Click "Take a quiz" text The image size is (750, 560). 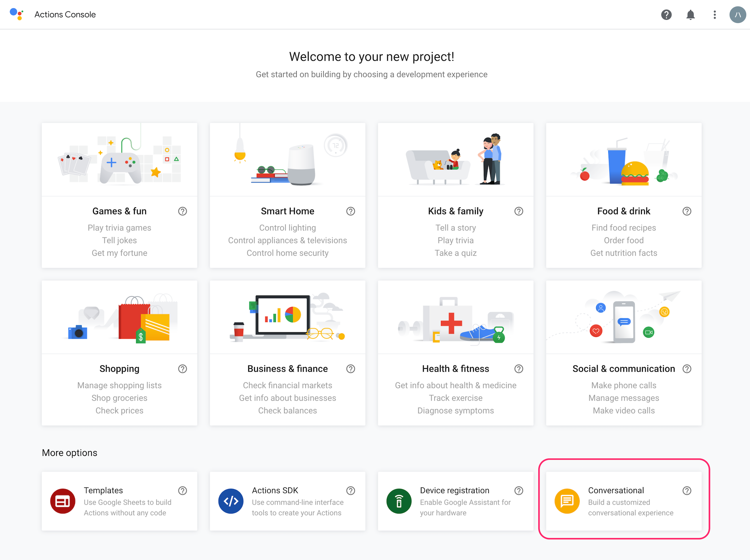(x=456, y=253)
